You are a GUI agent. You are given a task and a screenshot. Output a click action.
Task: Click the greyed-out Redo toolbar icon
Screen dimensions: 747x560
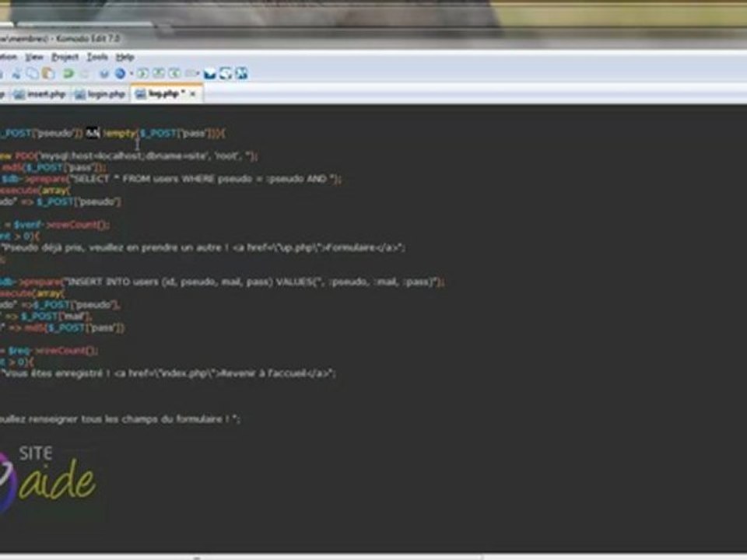[85, 74]
